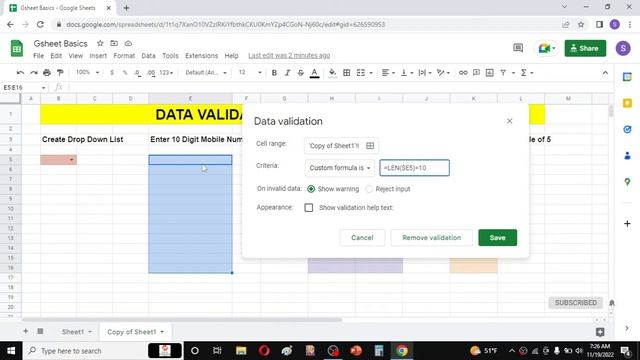Open the Format menu
Viewport: 640px width, 360px height.
tap(124, 56)
